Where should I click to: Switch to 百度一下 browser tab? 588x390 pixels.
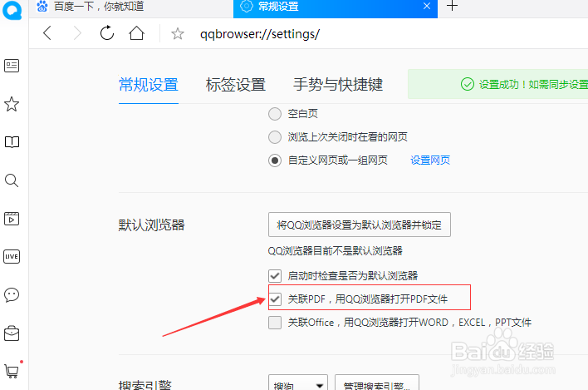tap(131, 7)
